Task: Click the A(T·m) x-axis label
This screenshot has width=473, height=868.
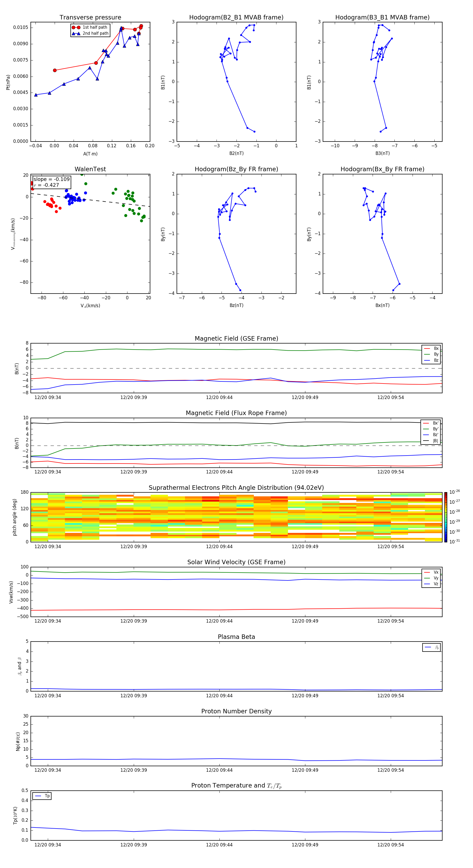Action: point(90,154)
